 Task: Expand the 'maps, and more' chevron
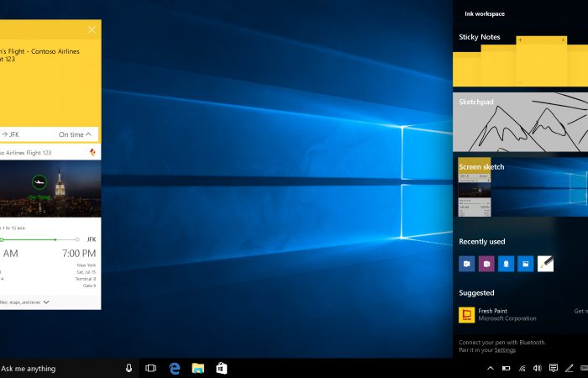(46, 302)
